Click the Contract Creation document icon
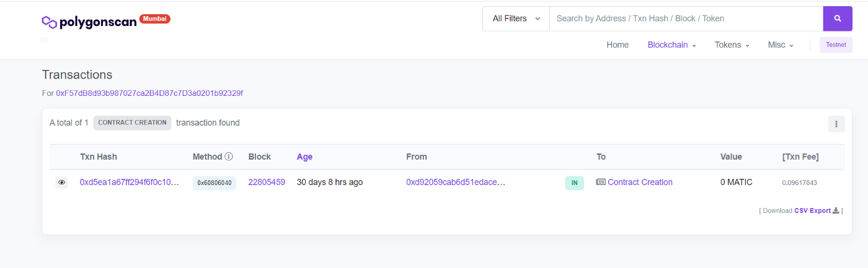The image size is (868, 268). click(601, 182)
